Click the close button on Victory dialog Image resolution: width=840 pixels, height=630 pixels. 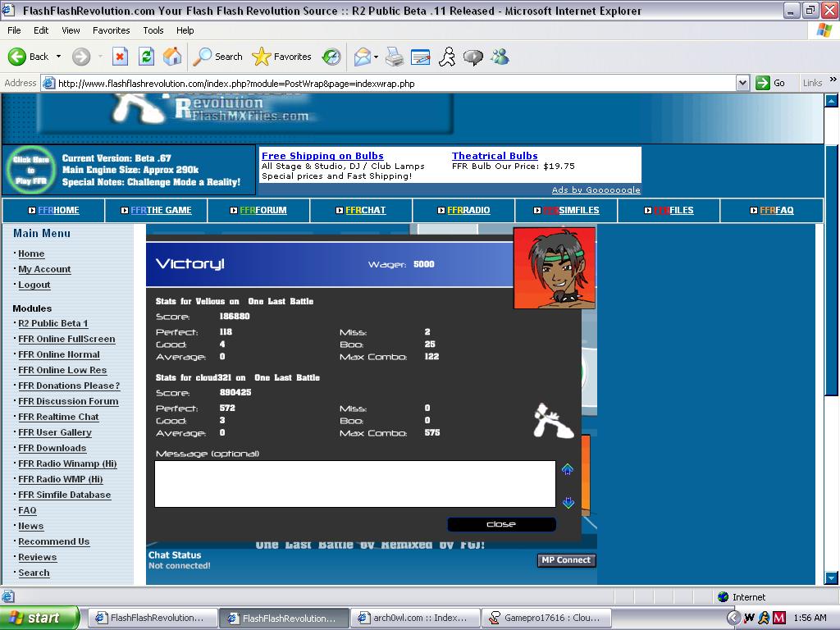tap(501, 524)
